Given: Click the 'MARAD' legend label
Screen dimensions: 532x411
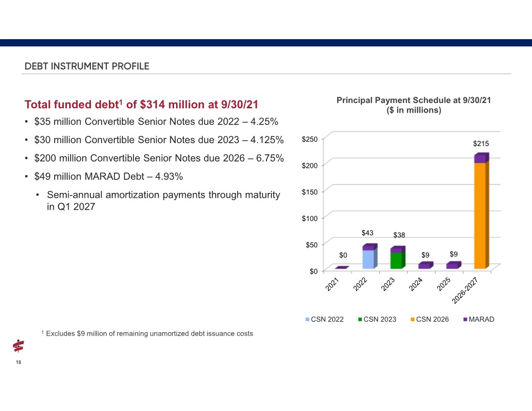Looking at the screenshot, I should 481,320.
